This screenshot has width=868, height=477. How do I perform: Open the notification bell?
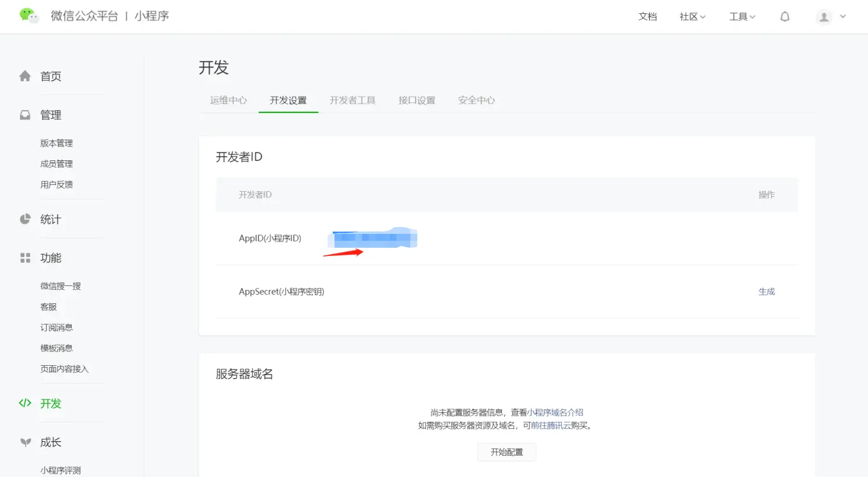(785, 17)
